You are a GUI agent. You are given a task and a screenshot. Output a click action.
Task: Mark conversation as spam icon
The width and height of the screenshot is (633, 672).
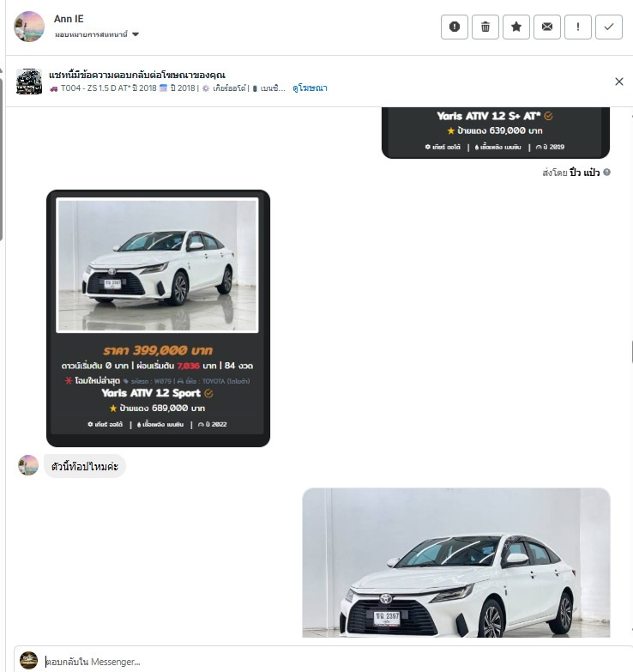(455, 27)
